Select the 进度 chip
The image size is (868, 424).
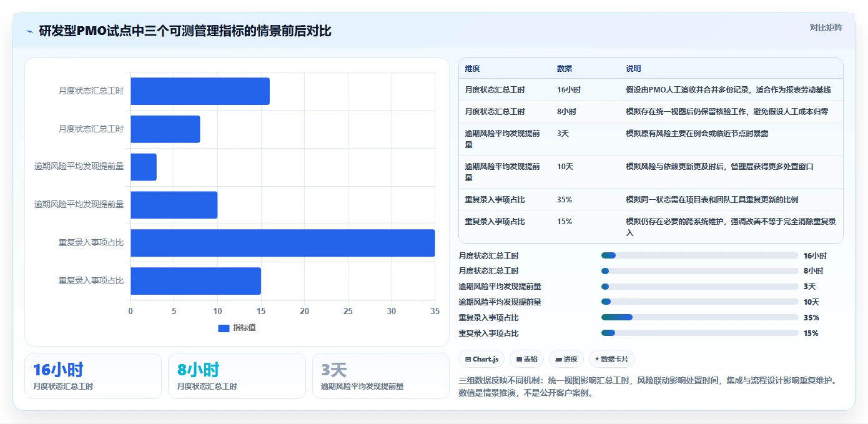point(566,359)
